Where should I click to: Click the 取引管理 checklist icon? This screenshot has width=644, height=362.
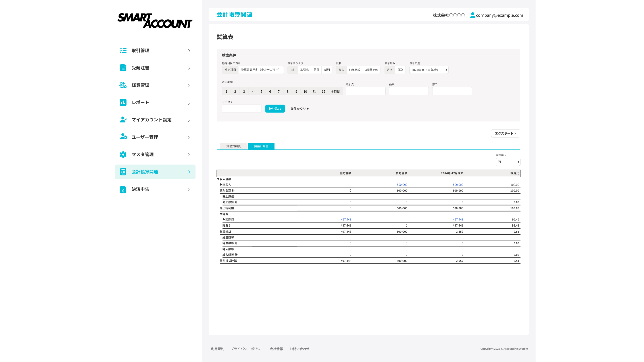[123, 51]
